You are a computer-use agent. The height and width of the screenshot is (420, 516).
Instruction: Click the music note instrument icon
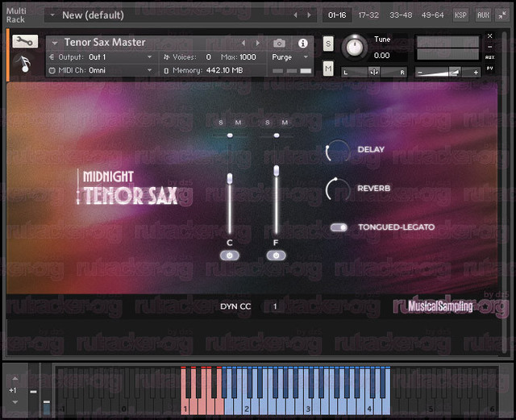[24, 64]
